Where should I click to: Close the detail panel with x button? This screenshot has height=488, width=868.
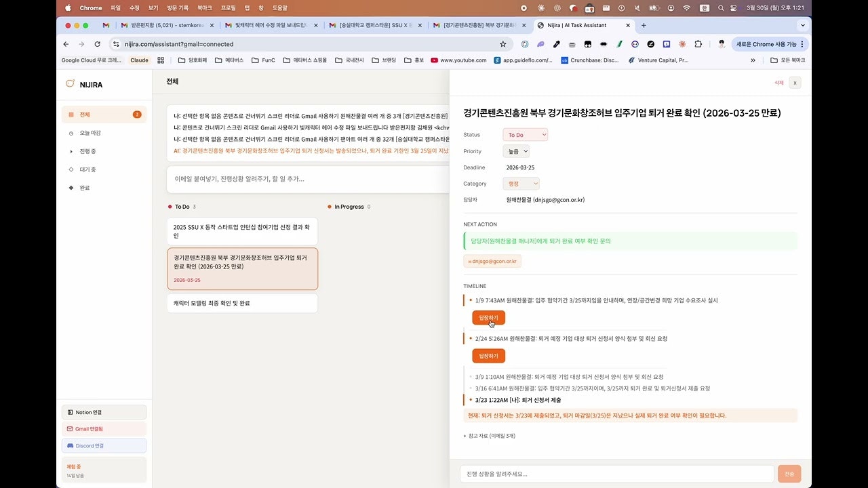point(795,83)
